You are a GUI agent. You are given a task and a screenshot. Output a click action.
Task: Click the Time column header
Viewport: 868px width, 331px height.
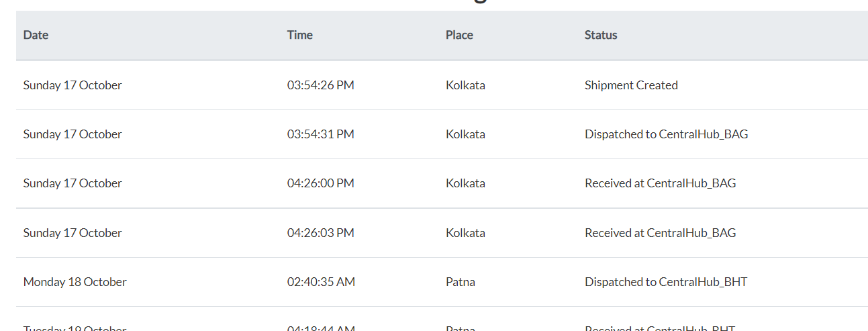point(300,35)
